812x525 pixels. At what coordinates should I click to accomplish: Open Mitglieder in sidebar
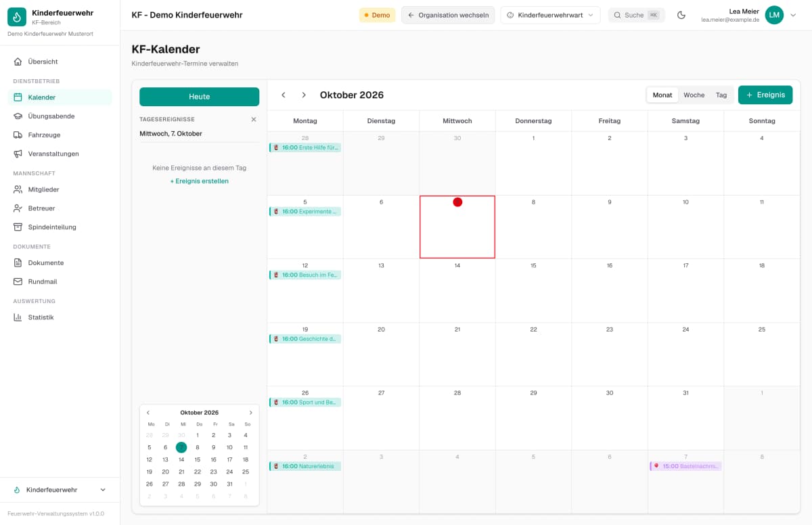click(60, 189)
